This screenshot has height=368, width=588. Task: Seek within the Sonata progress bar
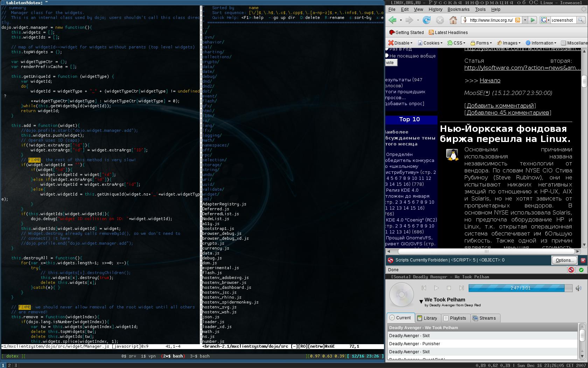tap(520, 288)
